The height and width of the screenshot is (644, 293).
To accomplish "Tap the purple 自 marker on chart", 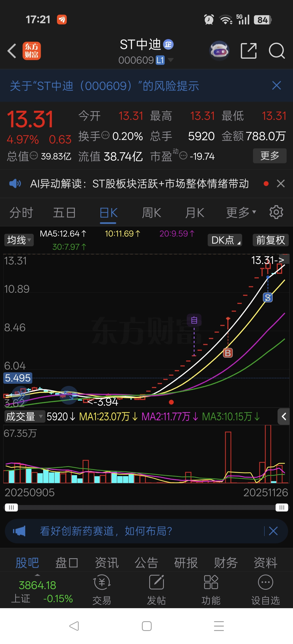I will click(x=194, y=320).
